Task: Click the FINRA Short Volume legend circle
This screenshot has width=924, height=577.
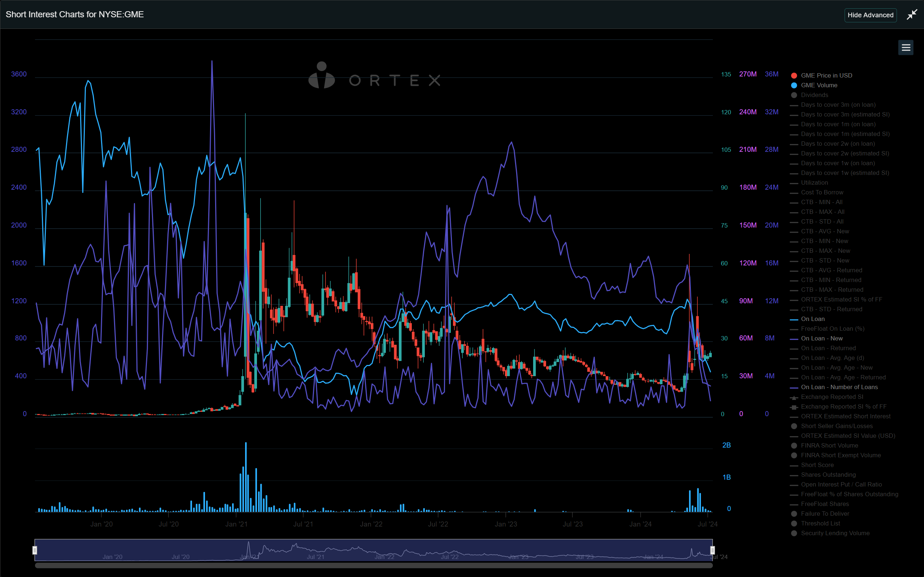Action: (x=794, y=445)
